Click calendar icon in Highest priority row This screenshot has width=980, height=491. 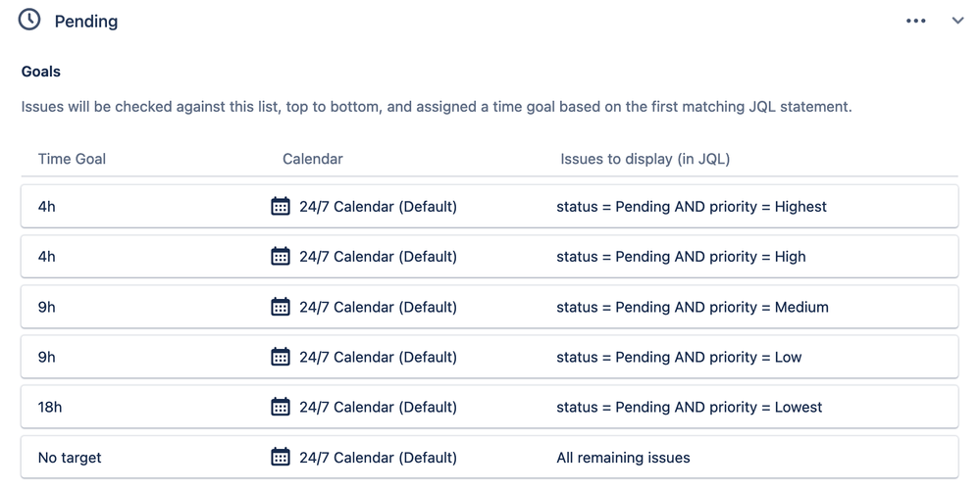coord(280,206)
